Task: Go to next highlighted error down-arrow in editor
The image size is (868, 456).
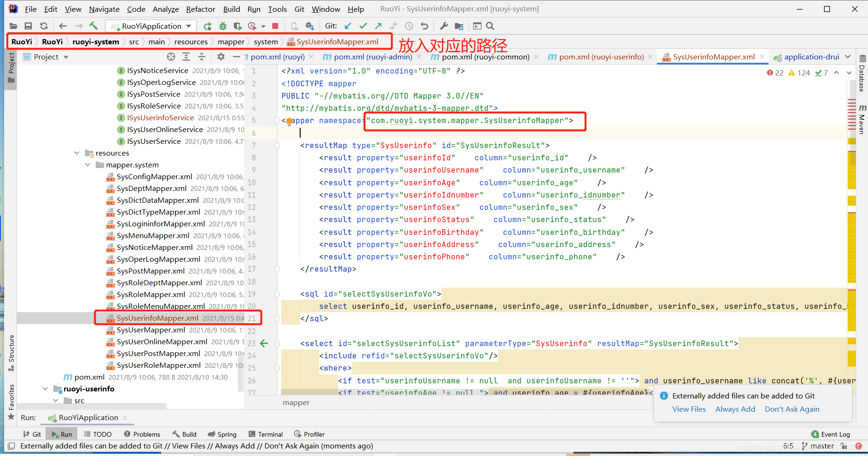Action: [x=849, y=73]
